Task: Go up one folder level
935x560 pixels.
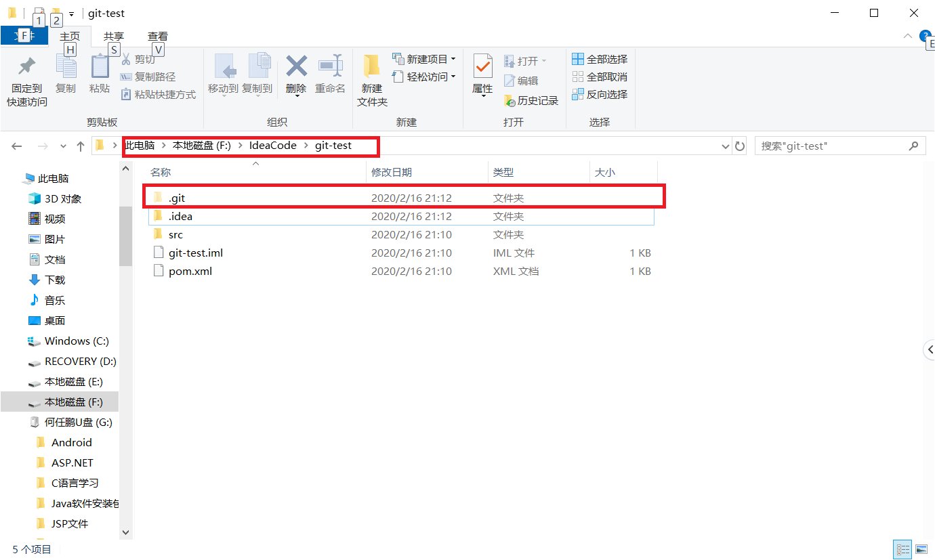Action: (x=81, y=146)
